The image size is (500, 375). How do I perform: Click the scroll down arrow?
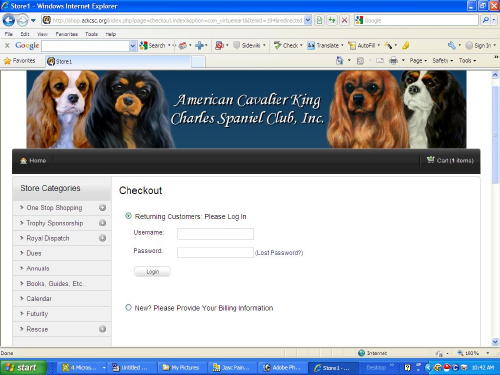coord(495,342)
